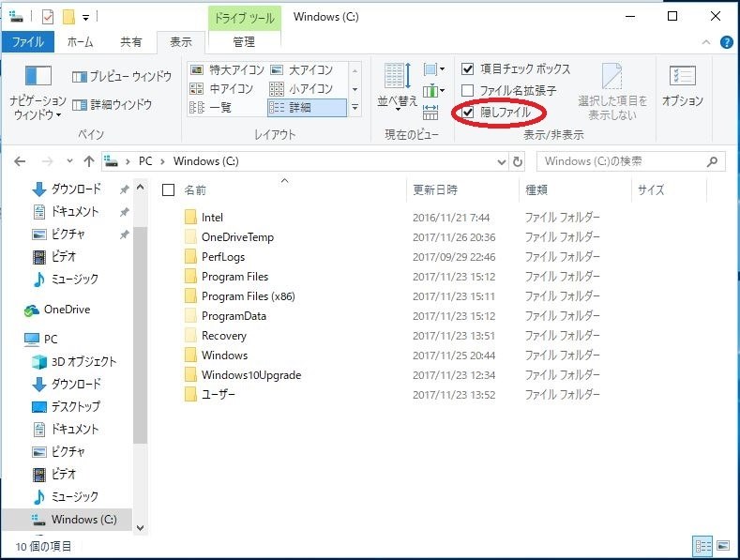
Task: Select Windows (C:) in navigation pane
Action: click(67, 520)
